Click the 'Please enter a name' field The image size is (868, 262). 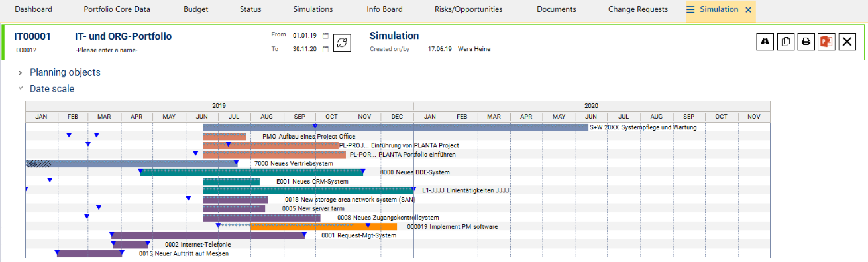pyautogui.click(x=107, y=50)
